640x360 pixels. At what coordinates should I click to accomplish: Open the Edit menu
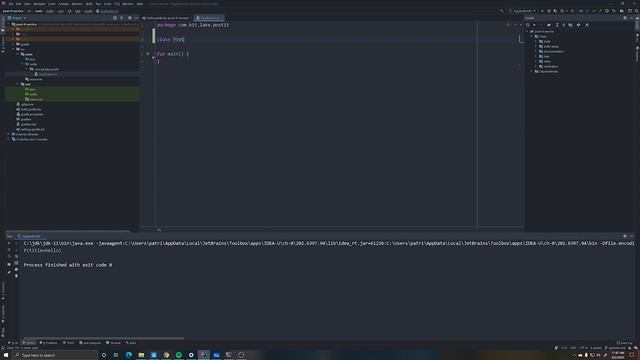18,4
